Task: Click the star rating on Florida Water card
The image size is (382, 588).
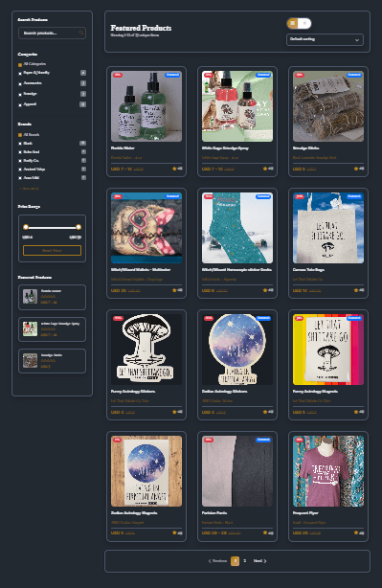Action: point(177,169)
